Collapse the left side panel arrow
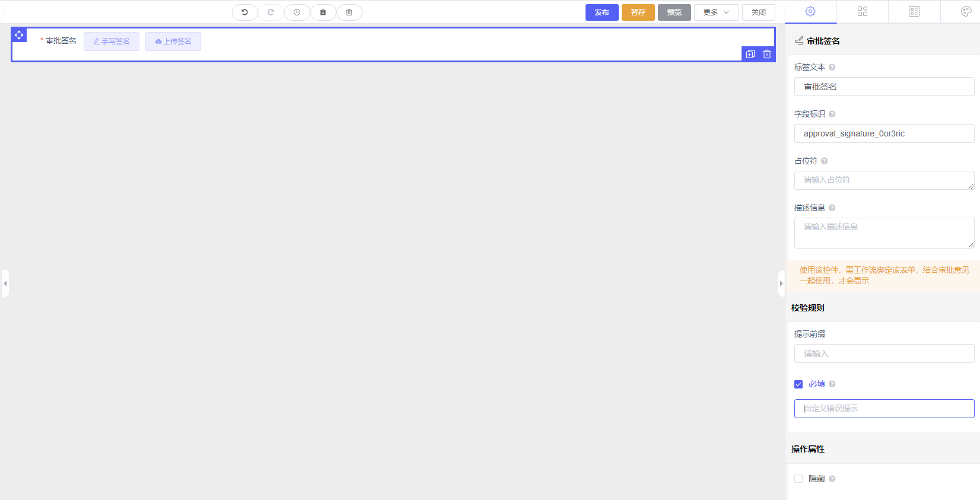Viewport: 980px width, 500px height. click(5, 284)
